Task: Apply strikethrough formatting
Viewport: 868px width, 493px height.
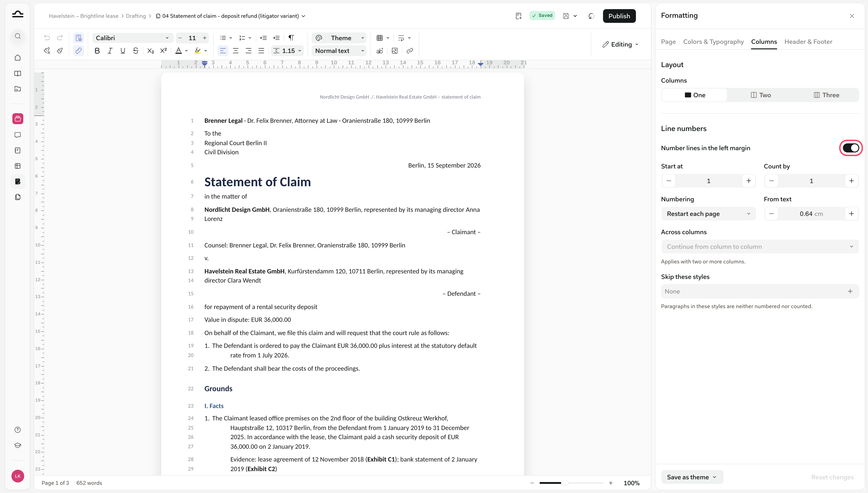Action: click(x=135, y=51)
